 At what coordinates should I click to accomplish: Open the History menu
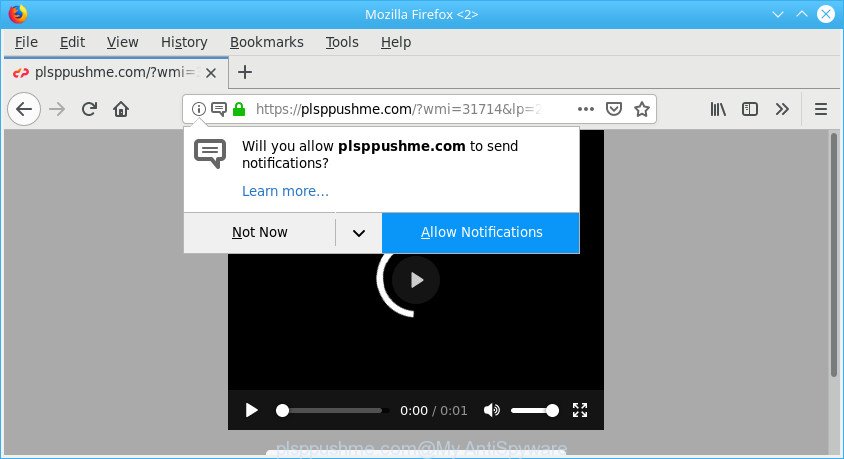184,42
